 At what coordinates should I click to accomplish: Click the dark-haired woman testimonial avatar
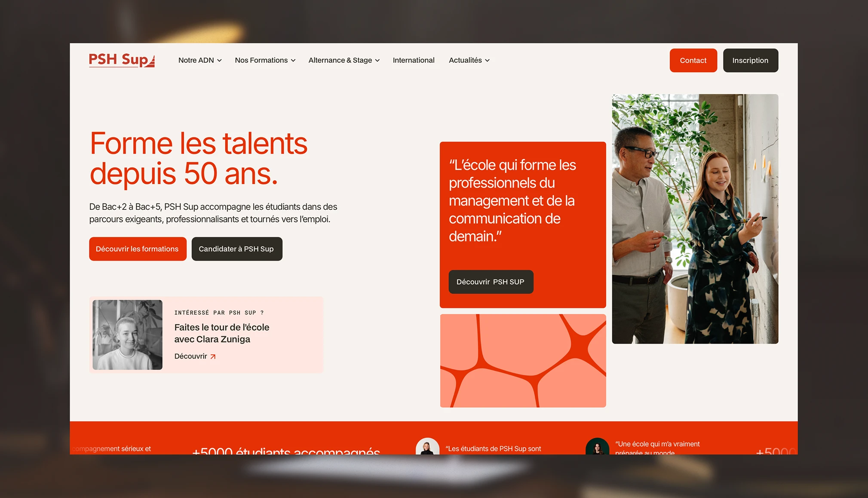coord(597,446)
